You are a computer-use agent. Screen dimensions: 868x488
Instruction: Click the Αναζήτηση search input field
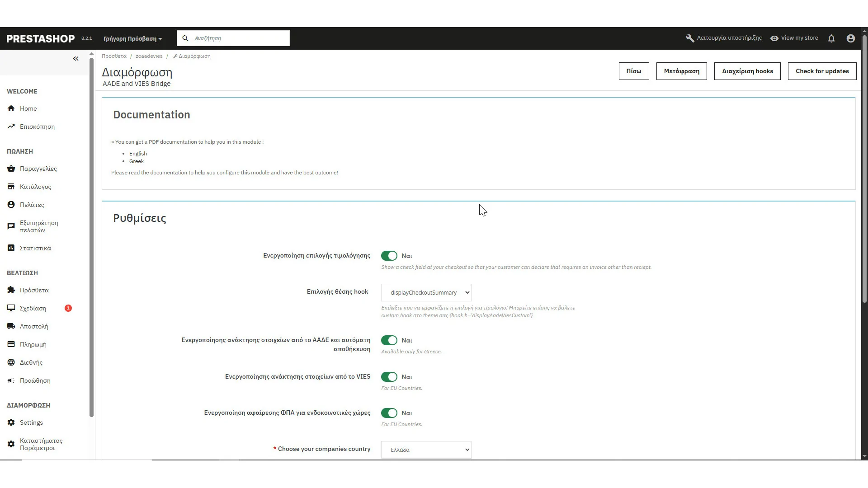(240, 38)
